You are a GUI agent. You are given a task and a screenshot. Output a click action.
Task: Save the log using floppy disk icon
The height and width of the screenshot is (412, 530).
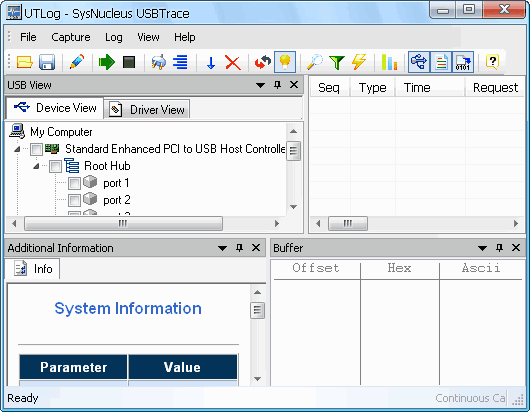pyautogui.click(x=47, y=62)
